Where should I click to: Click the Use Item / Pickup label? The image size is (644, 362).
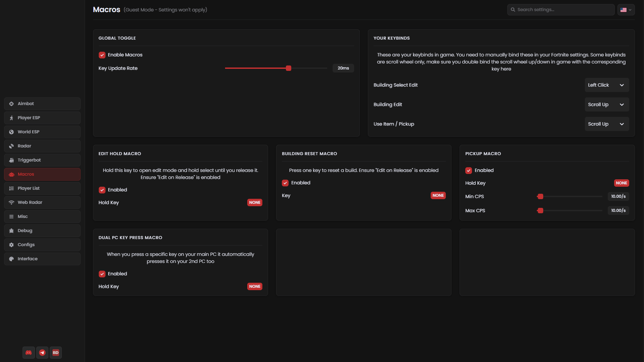[x=394, y=124]
